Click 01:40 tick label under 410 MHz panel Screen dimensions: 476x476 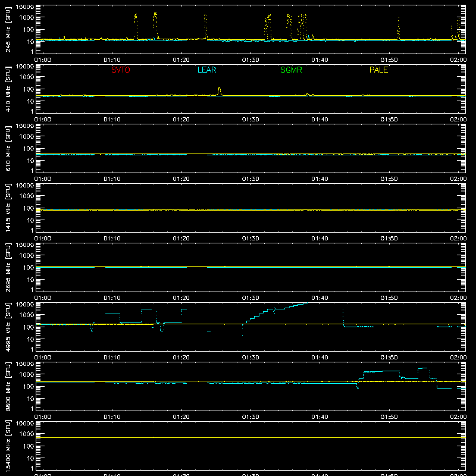(320, 120)
